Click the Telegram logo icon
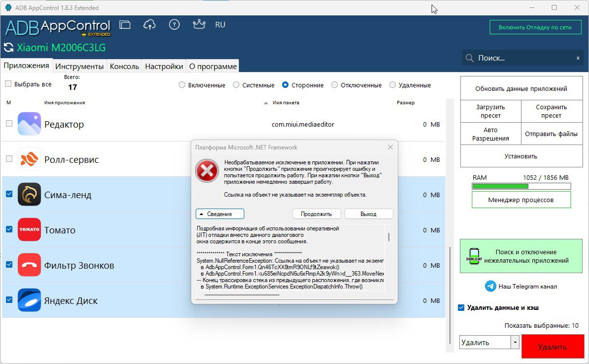 point(491,286)
